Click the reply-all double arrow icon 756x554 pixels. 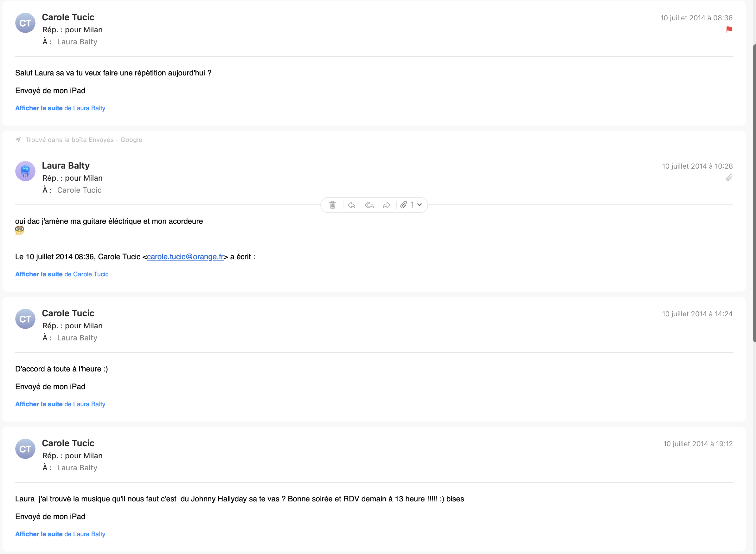tap(369, 205)
